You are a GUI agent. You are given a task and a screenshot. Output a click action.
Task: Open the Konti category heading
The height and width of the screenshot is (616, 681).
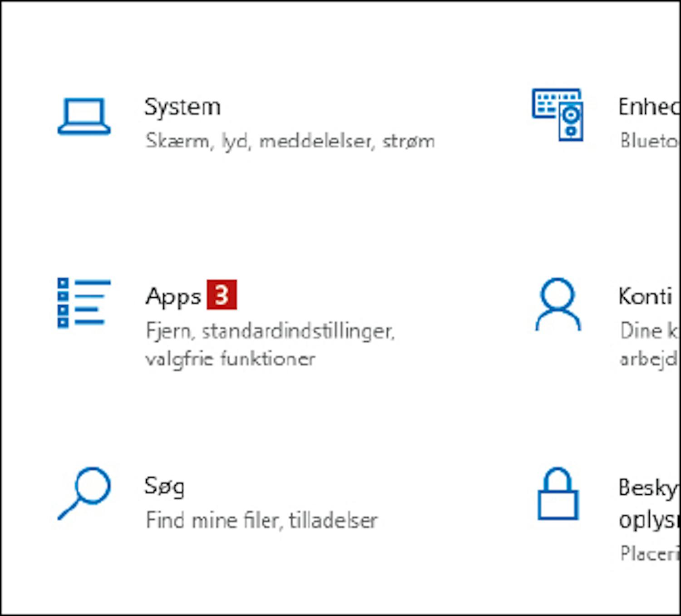click(645, 296)
